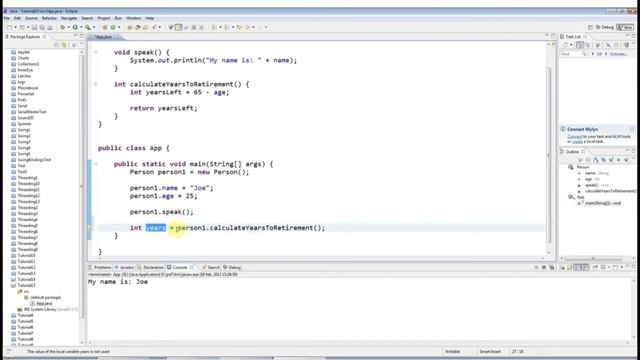
Task: Close the Connect Mylyn notice
Action: pyautogui.click(x=632, y=129)
